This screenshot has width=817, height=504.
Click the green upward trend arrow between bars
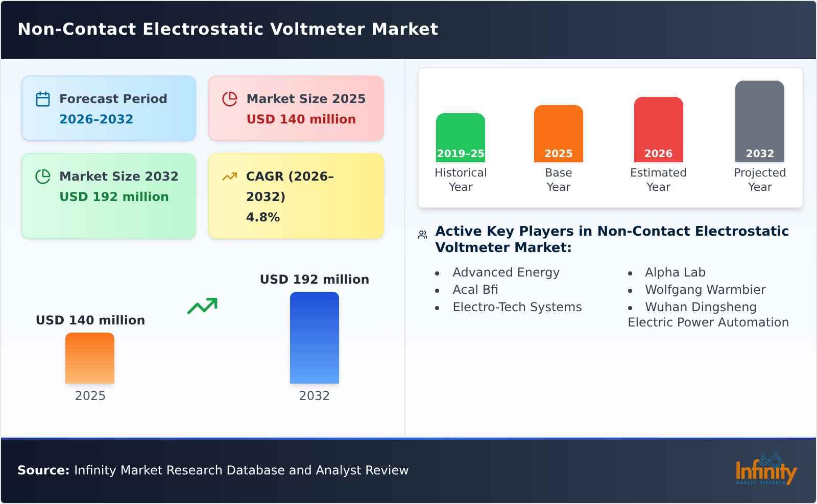click(202, 306)
